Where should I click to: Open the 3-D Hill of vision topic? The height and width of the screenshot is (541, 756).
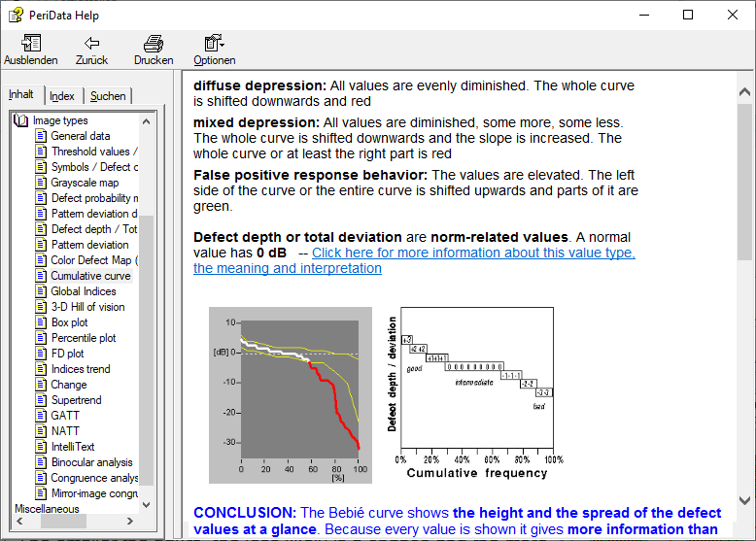click(87, 307)
